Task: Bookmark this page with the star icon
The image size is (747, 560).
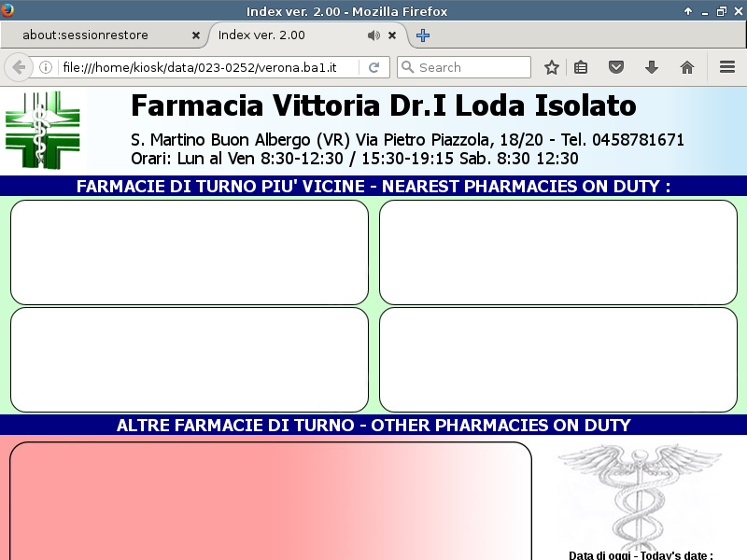Action: [x=552, y=67]
